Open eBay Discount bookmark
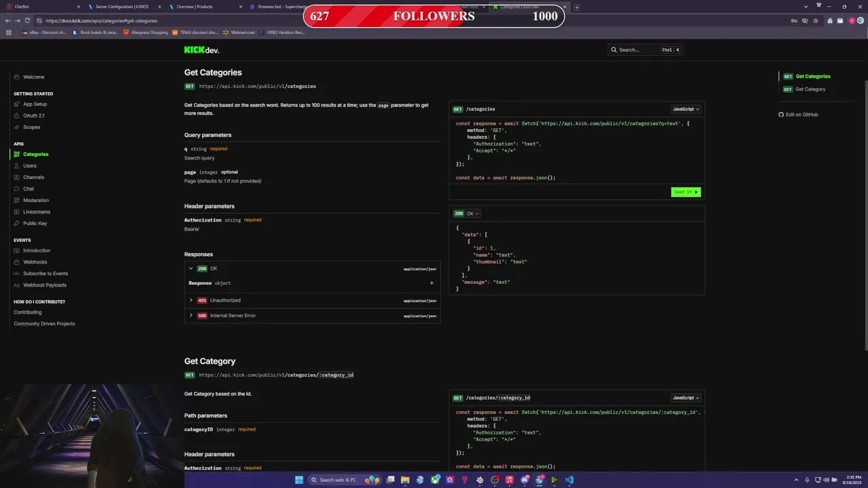This screenshot has width=868, height=488. pos(43,33)
